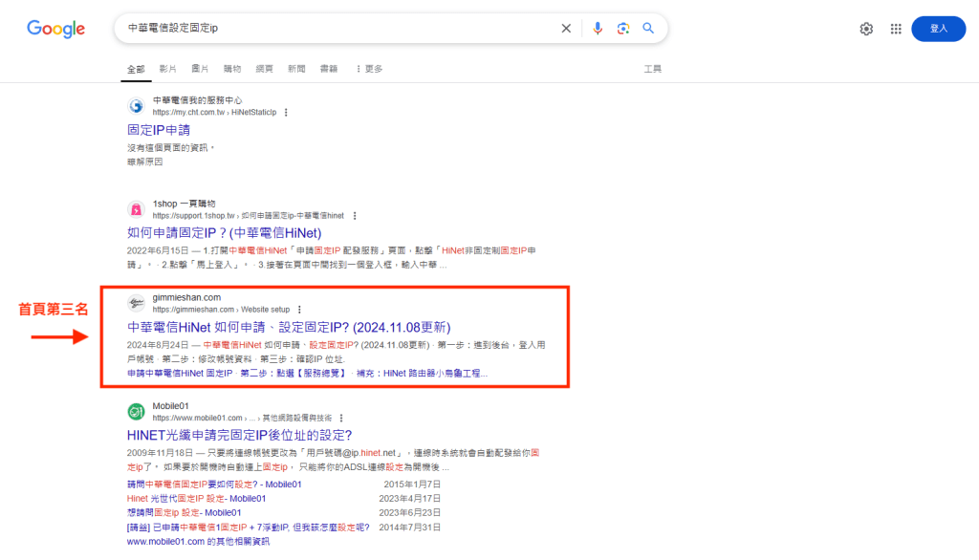
Task: Click sitelink 第二步：點選【服務總覽】
Action: pyautogui.click(x=294, y=374)
